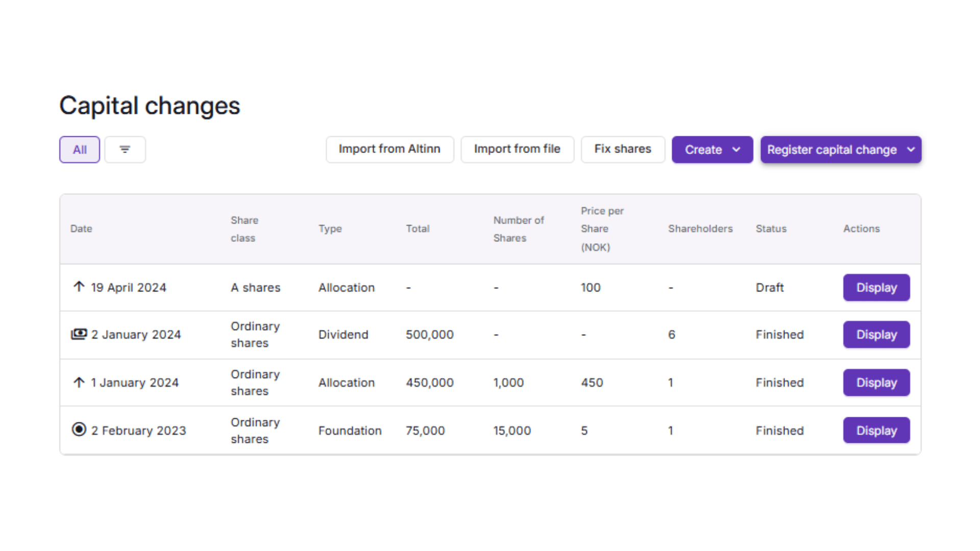
Task: Click the Shareholders column header
Action: pos(700,229)
